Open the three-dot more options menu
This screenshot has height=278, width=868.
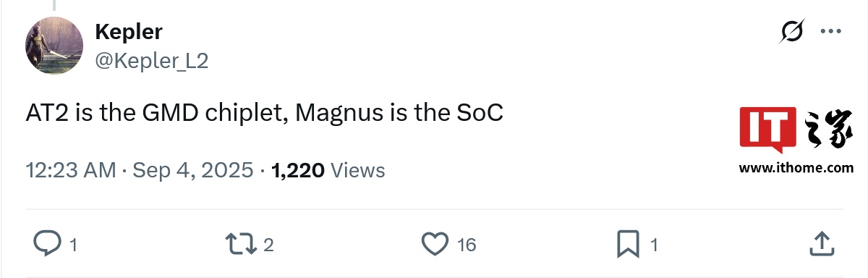tap(830, 32)
